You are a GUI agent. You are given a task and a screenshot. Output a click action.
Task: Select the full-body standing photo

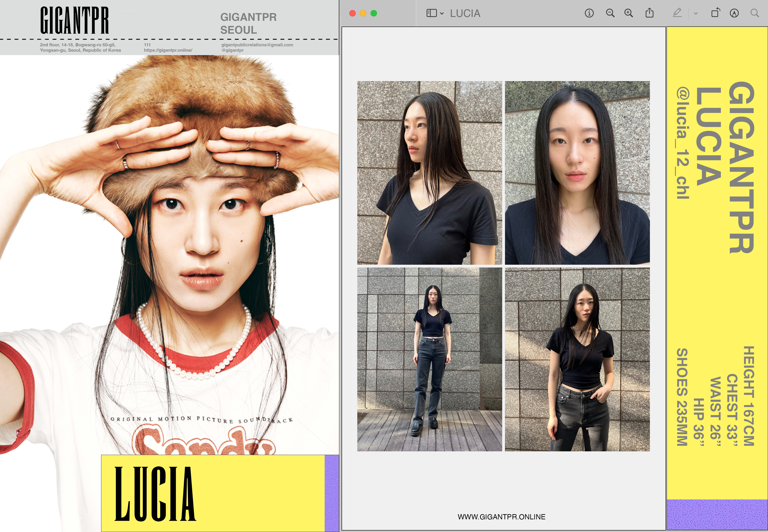[x=429, y=359]
